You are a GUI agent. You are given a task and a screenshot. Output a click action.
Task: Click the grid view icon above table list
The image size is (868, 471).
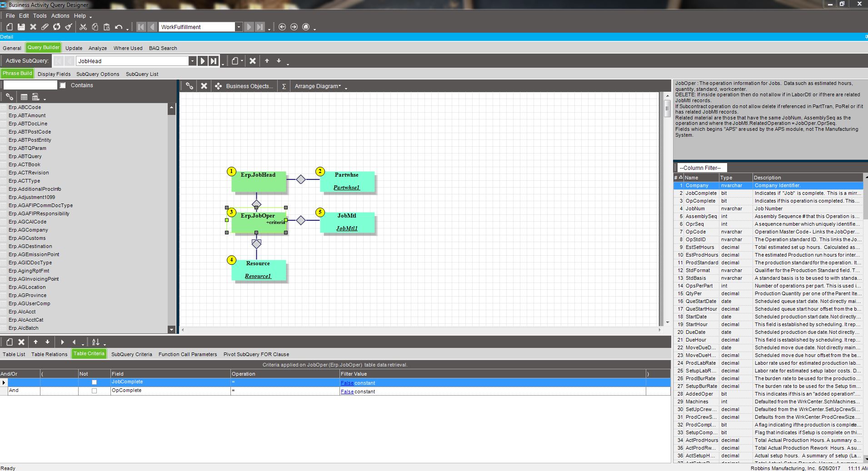(24, 97)
